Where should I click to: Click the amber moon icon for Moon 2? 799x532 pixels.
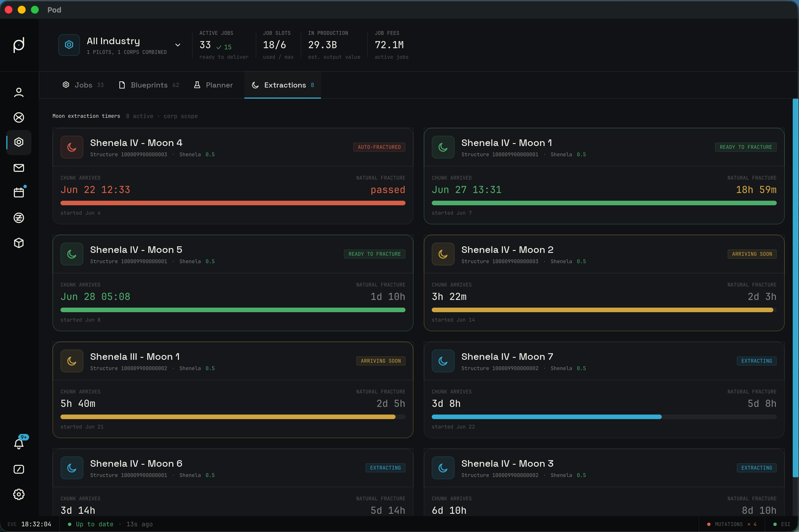(443, 254)
